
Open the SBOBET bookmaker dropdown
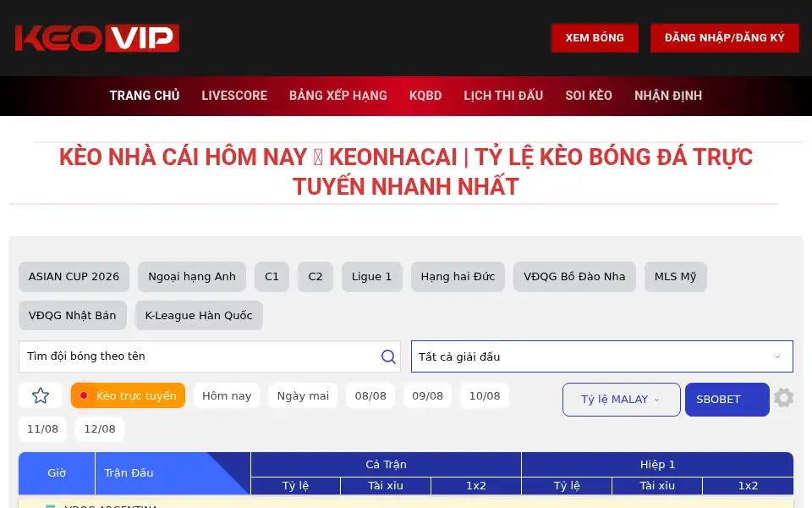pos(727,400)
